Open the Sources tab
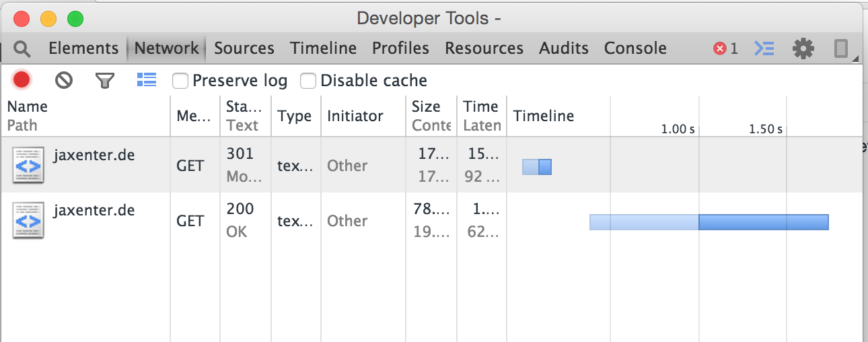The width and height of the screenshot is (868, 342). pos(244,48)
